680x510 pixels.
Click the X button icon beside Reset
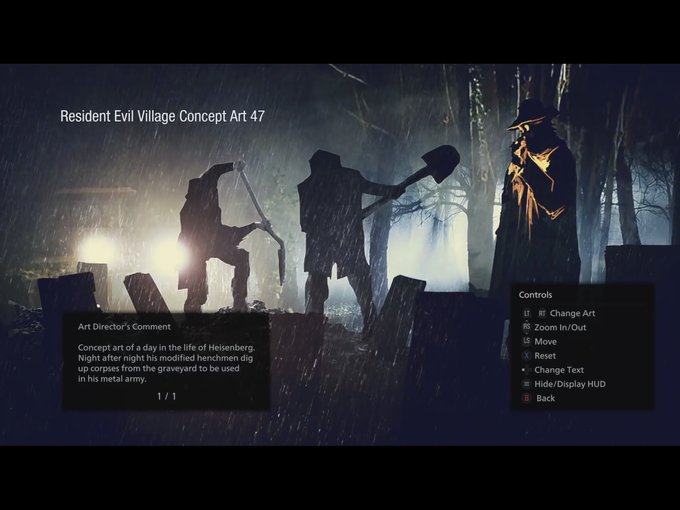click(x=526, y=356)
